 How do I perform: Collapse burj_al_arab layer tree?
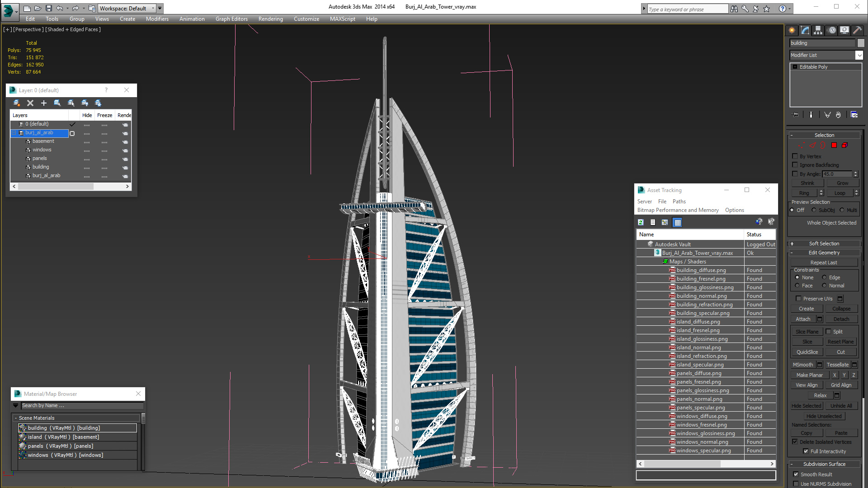14,133
